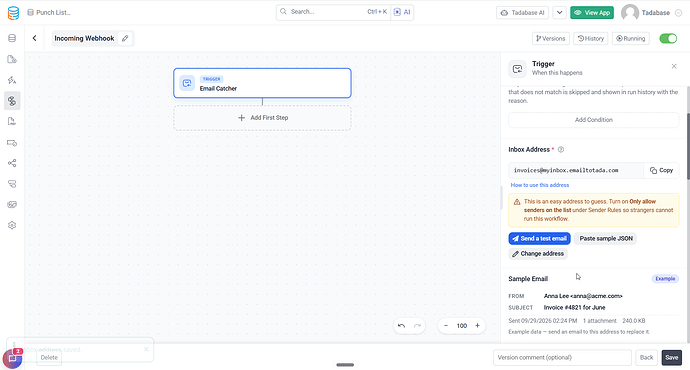Open the sidebar icon below the PDF icon
The image size is (690, 370).
click(12, 143)
